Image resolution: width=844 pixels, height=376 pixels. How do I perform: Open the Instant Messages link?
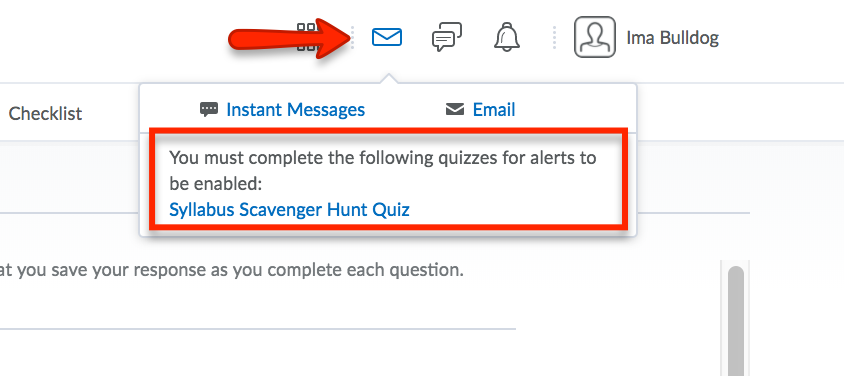pos(296,110)
